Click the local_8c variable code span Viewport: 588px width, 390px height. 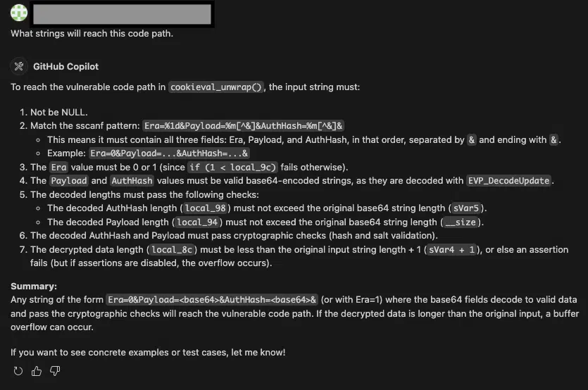[172, 249]
